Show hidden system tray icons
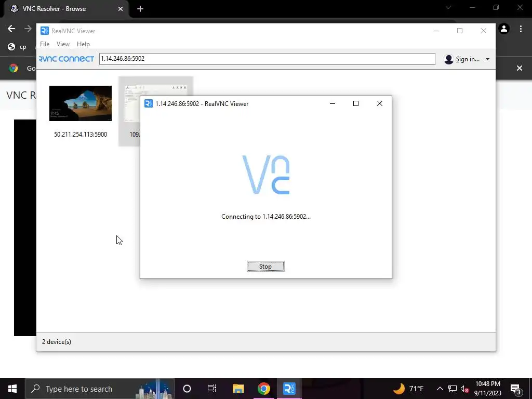Viewport: 532px width, 399px height. (x=440, y=389)
